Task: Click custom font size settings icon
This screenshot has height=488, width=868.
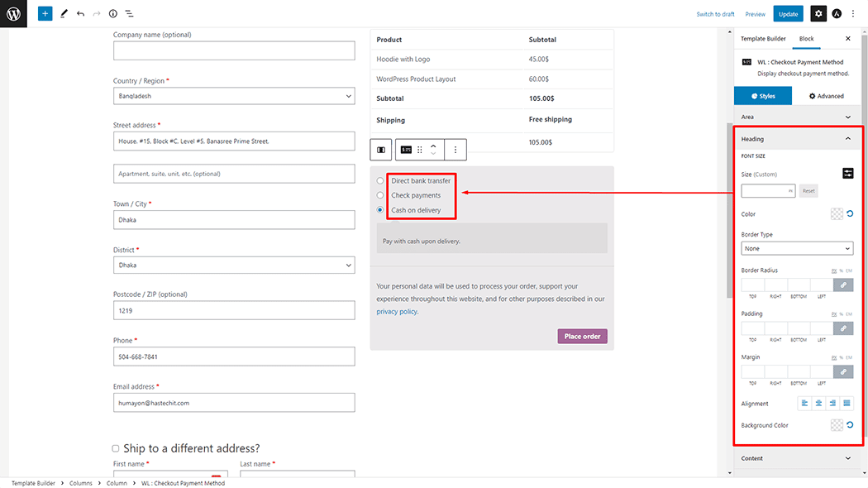Action: click(x=847, y=173)
